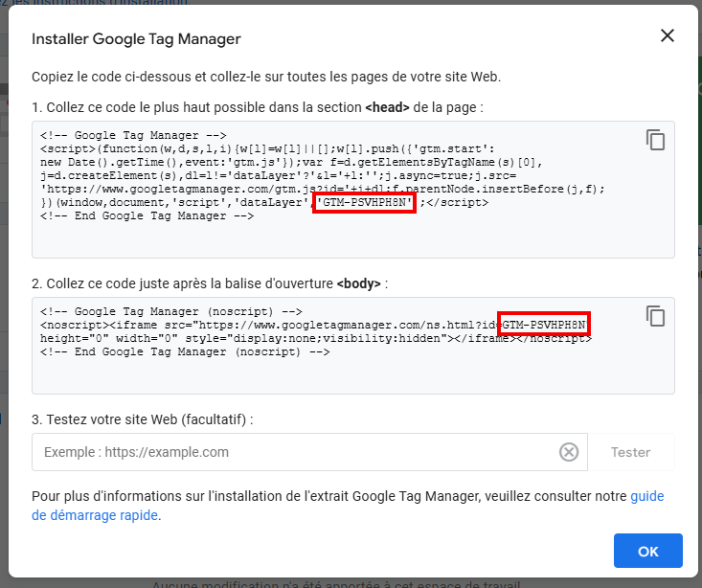This screenshot has height=588, width=702.
Task: Click the bold <body> tag in step 2
Action: [x=358, y=283]
